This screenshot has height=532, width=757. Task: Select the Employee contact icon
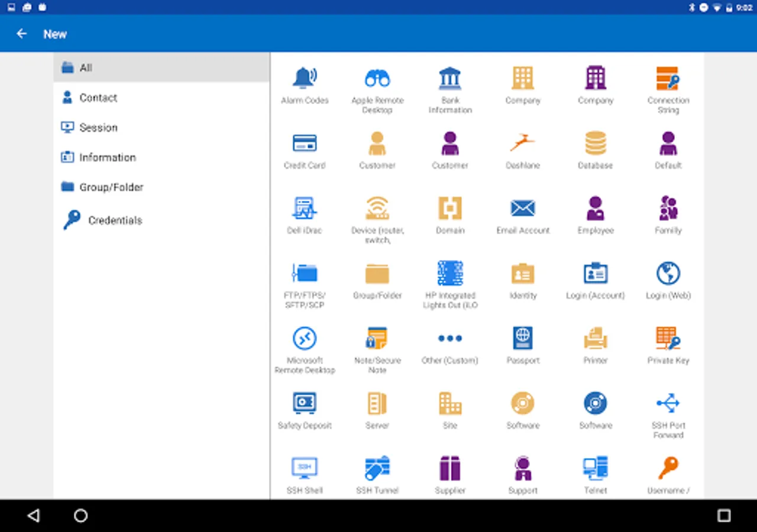coord(596,208)
